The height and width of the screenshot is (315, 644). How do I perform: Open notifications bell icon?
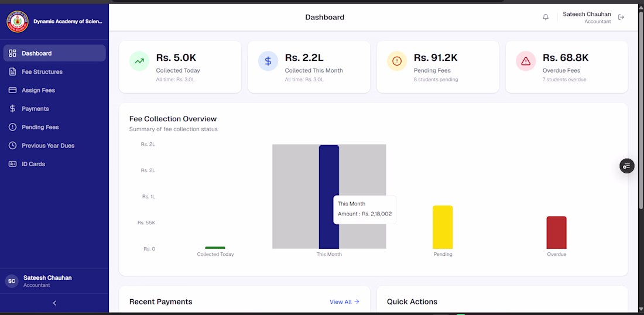pyautogui.click(x=546, y=17)
